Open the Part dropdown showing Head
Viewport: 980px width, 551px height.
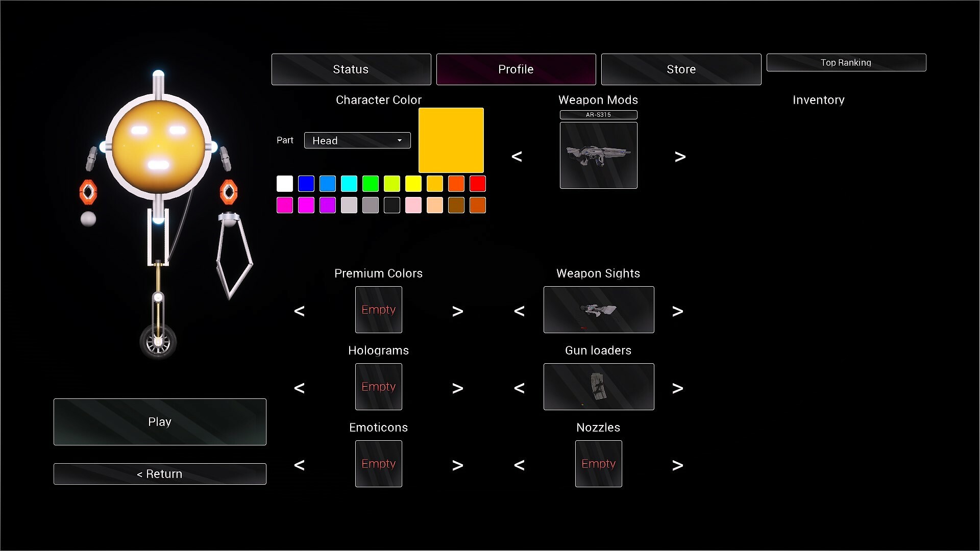(x=357, y=140)
